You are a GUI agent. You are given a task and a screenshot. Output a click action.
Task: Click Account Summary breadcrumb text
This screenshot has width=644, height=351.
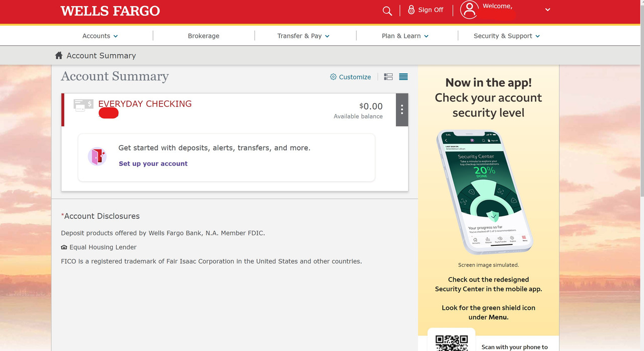pos(101,55)
